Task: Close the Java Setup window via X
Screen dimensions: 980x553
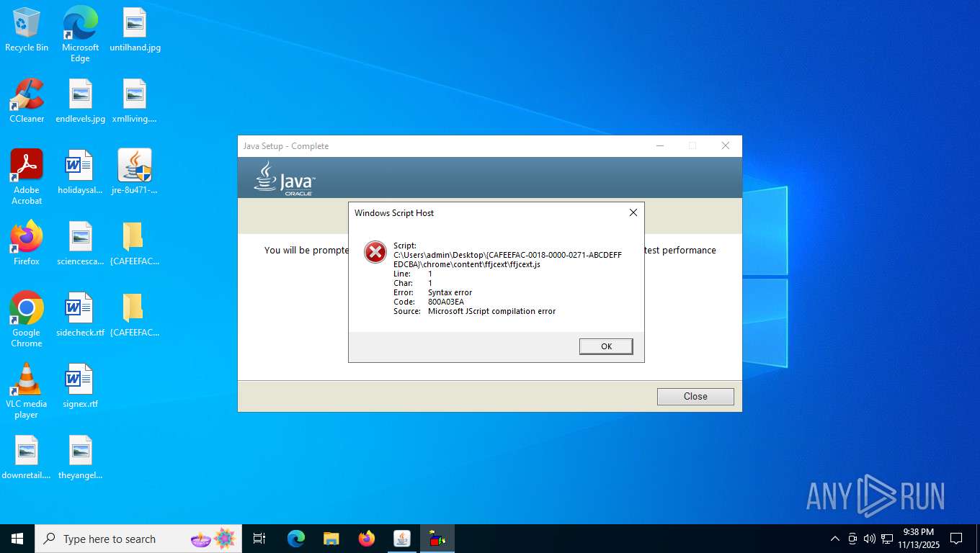Action: (725, 145)
